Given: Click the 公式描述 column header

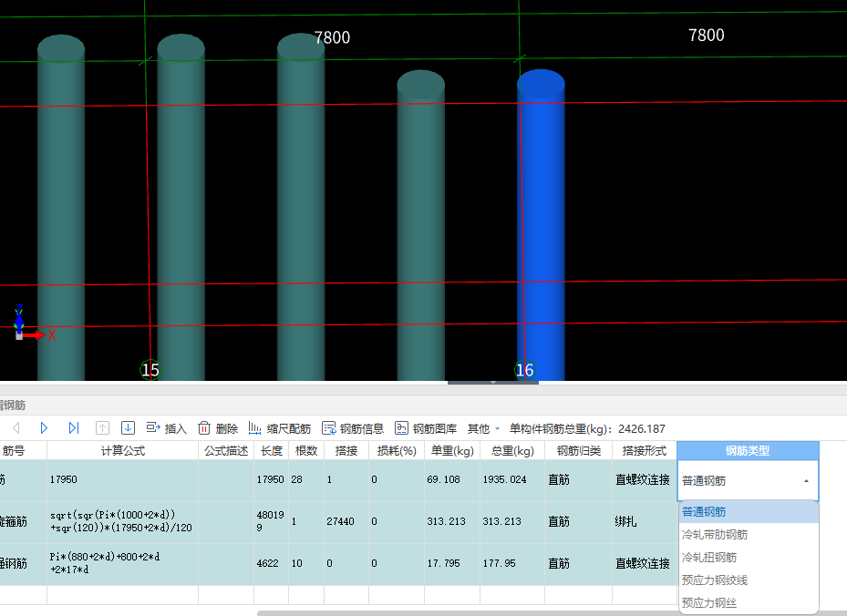Looking at the screenshot, I should (x=226, y=450).
